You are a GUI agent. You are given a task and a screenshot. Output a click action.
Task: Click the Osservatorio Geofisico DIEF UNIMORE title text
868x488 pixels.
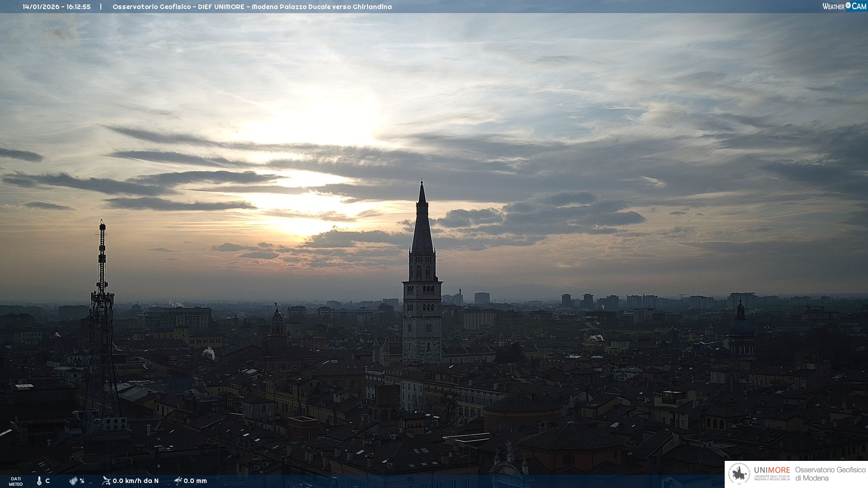(x=252, y=7)
